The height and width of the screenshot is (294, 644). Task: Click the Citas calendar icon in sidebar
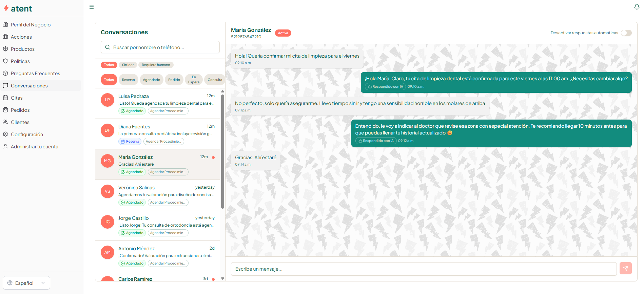tap(5, 98)
